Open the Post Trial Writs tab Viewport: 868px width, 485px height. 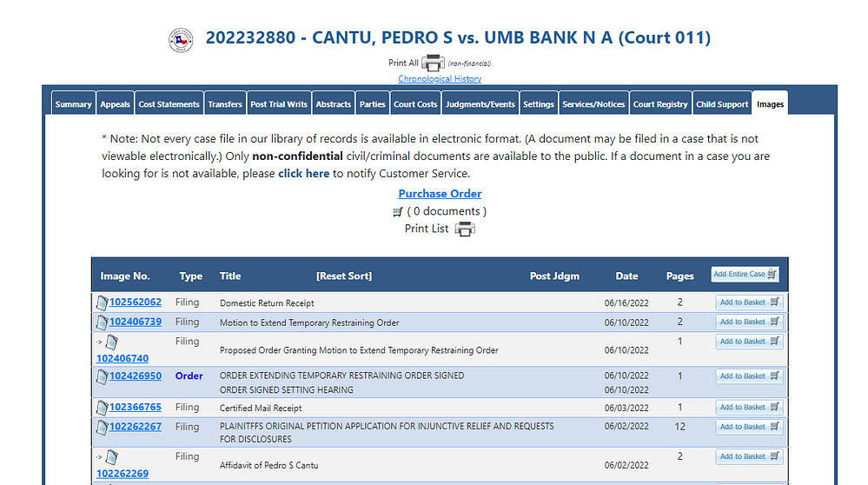point(278,103)
